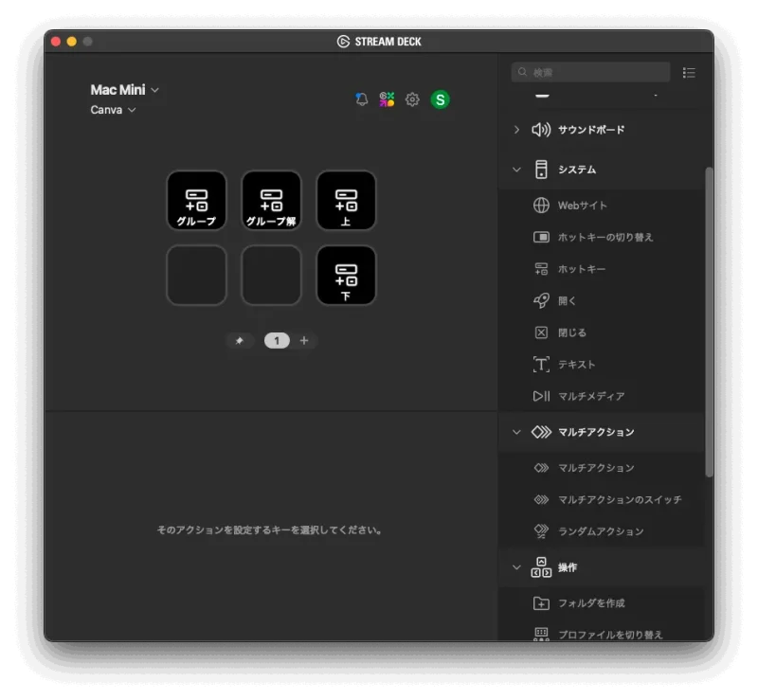Open the notifications bell icon
The height and width of the screenshot is (700, 758).
coord(362,99)
